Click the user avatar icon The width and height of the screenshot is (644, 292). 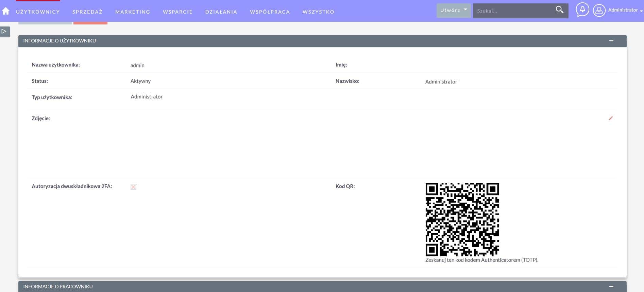[x=599, y=10]
